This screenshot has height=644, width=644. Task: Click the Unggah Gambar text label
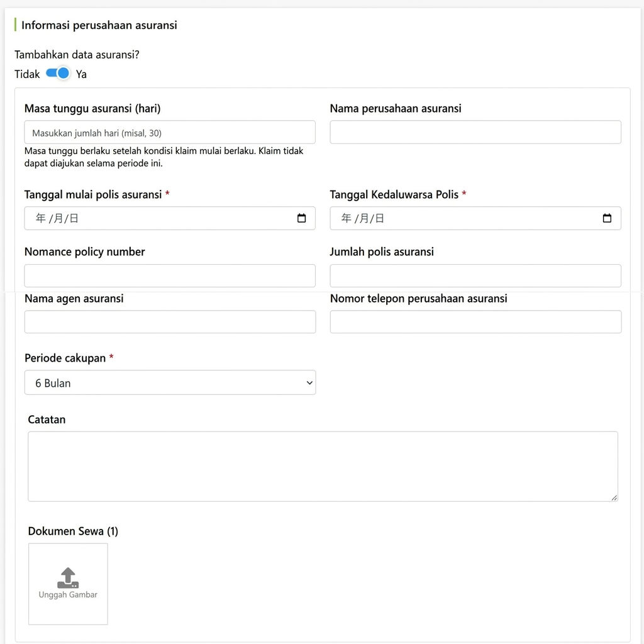(x=68, y=595)
